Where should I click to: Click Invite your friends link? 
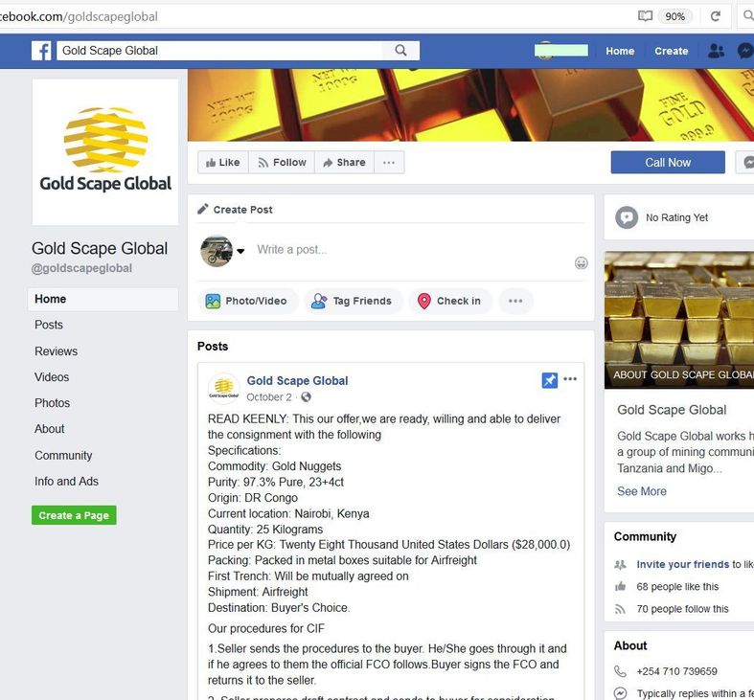coord(683,564)
